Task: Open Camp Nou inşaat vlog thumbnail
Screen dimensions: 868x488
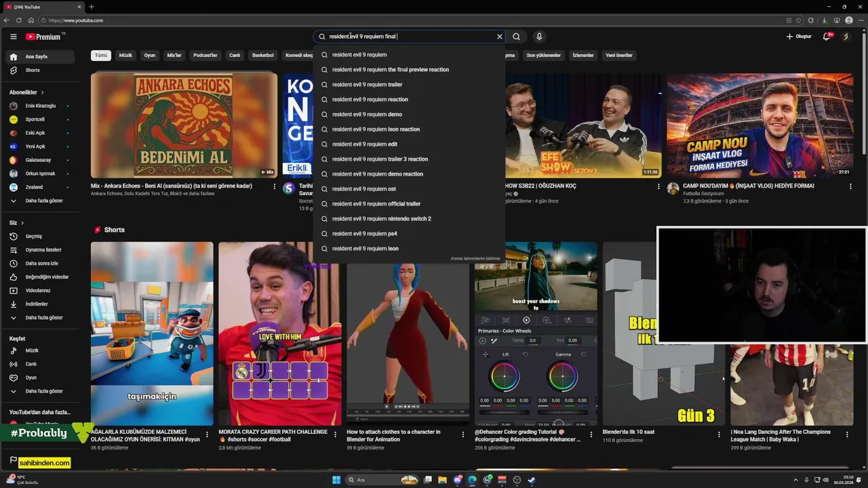Action: click(x=760, y=125)
